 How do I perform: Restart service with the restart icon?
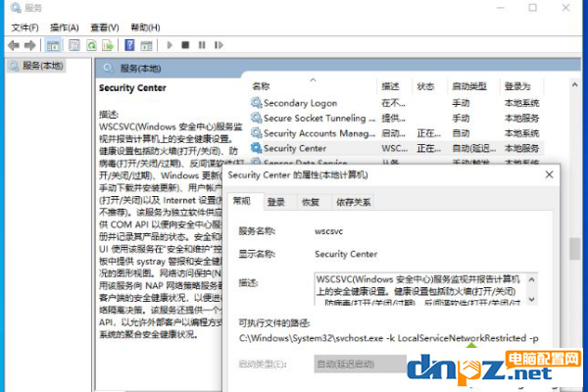pyautogui.click(x=219, y=45)
